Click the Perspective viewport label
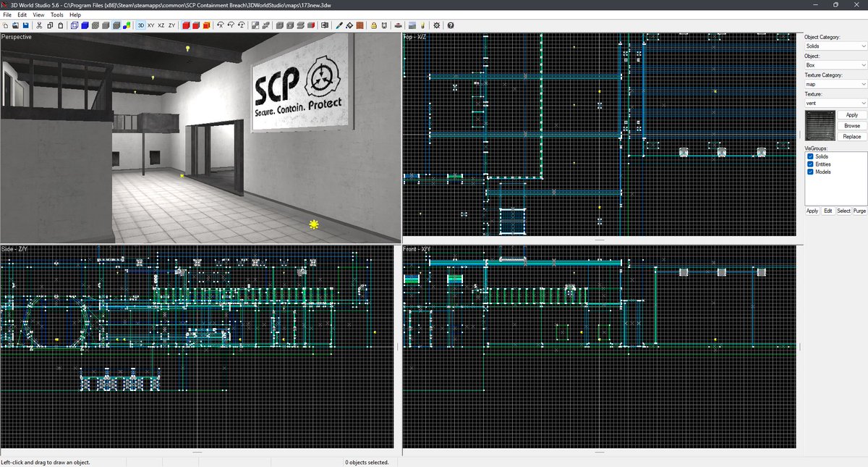The image size is (868, 467). [x=16, y=37]
